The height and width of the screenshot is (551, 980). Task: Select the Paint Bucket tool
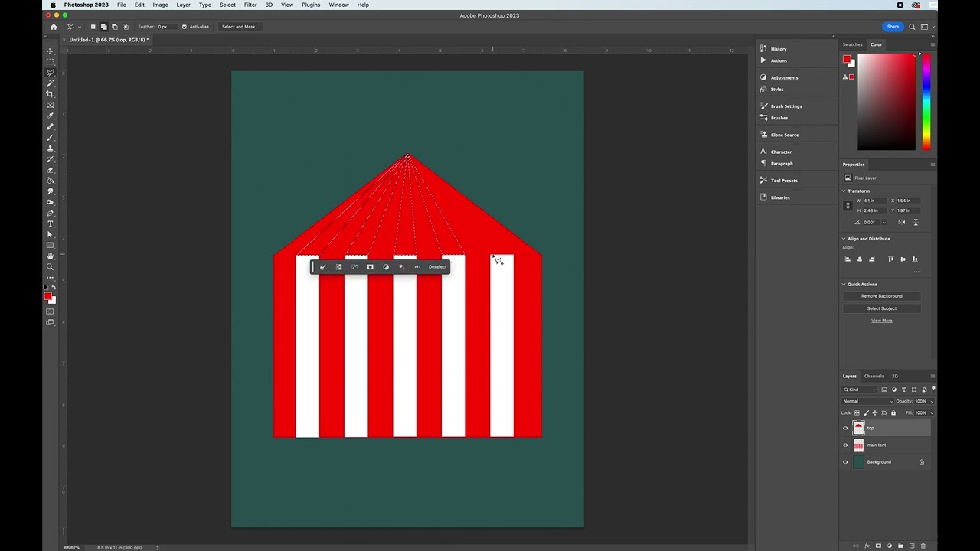51,181
